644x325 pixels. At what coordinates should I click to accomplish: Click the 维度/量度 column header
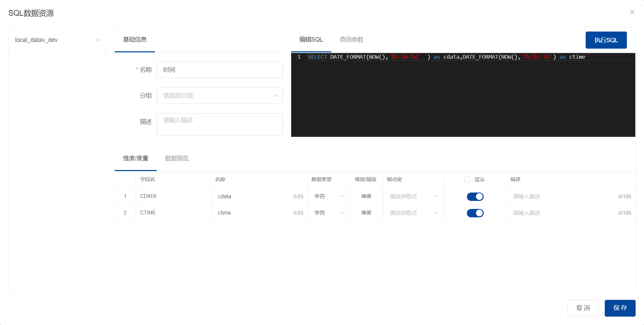(x=366, y=179)
